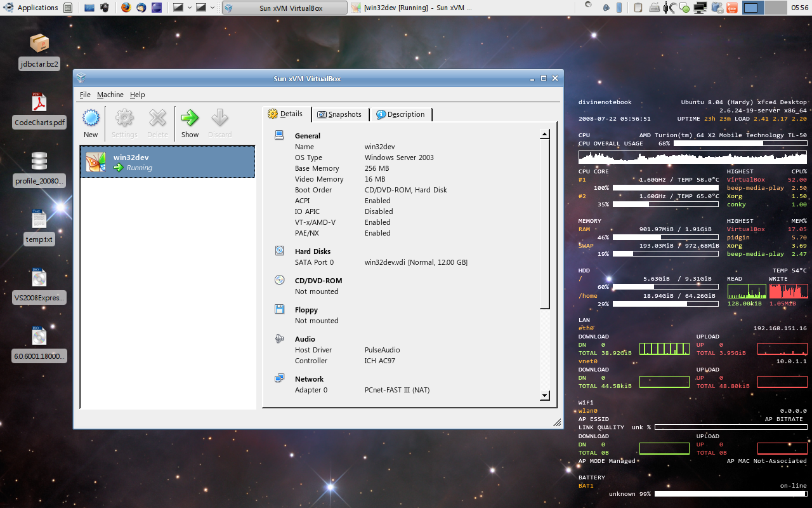This screenshot has height=508, width=812.
Task: Click the details scrollbar down arrow
Action: click(x=544, y=396)
